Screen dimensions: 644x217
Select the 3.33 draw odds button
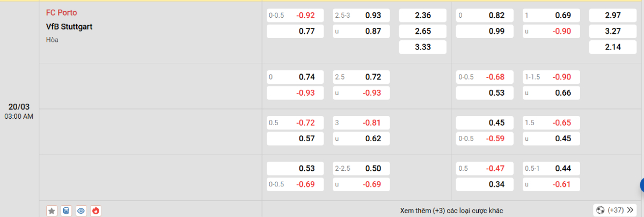[x=423, y=47]
